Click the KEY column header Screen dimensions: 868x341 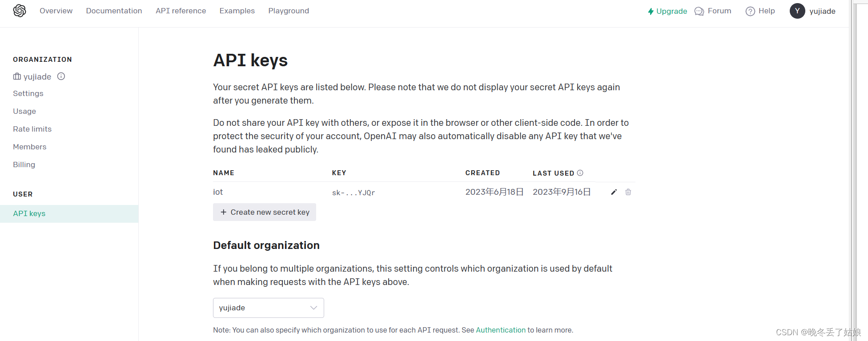tap(339, 173)
